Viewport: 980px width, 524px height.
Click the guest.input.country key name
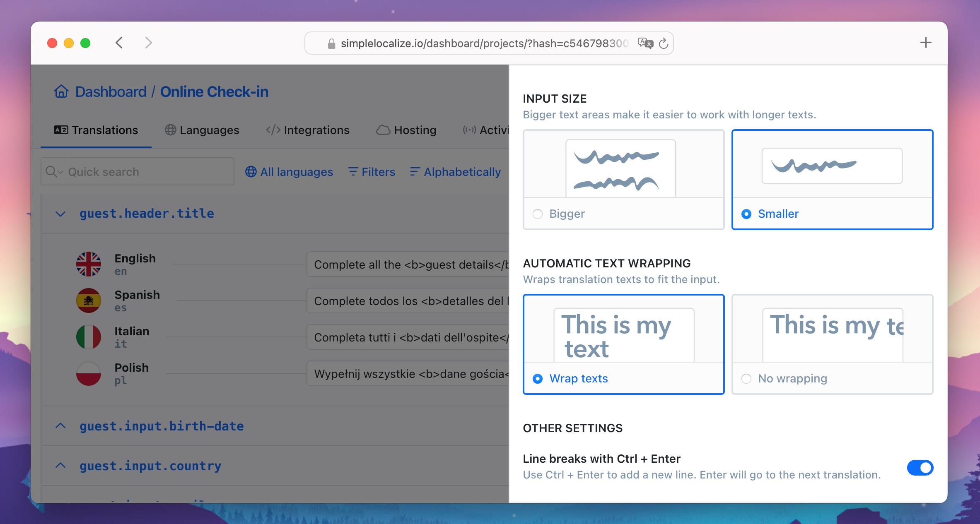click(x=150, y=466)
